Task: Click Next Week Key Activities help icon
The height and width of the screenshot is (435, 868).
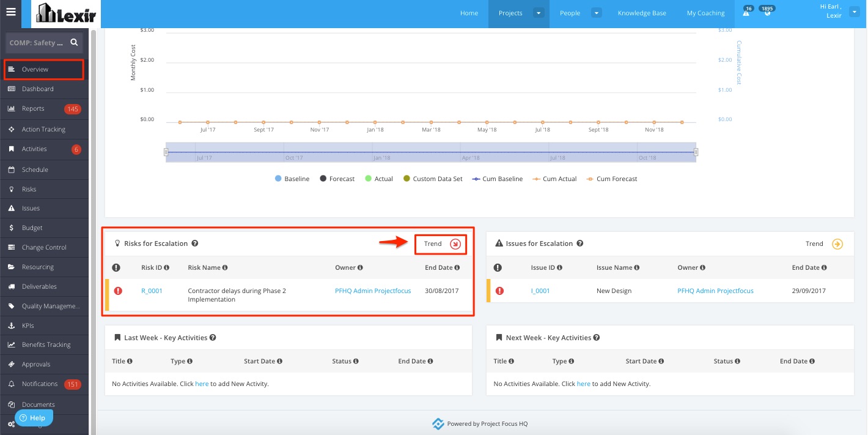Action: (x=597, y=338)
